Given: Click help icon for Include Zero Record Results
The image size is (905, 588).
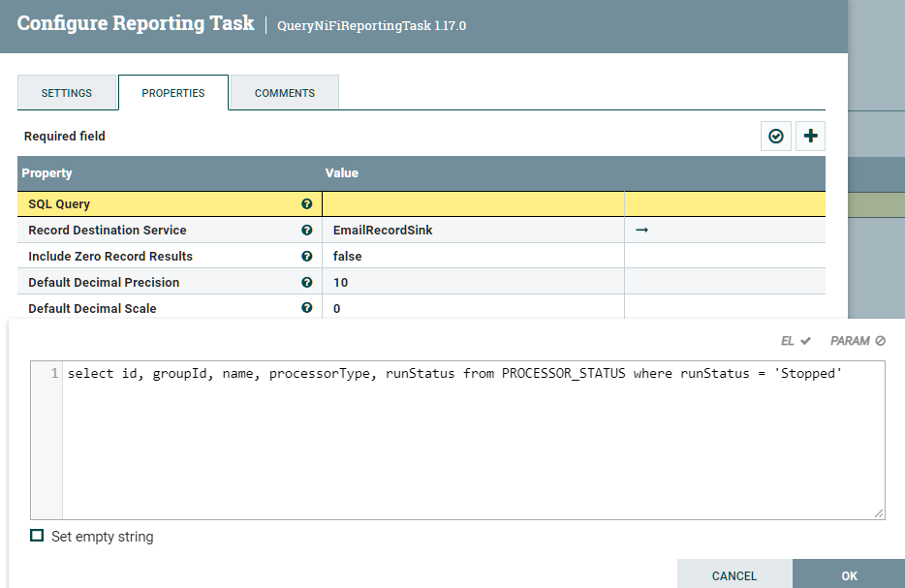Looking at the screenshot, I should click(307, 257).
